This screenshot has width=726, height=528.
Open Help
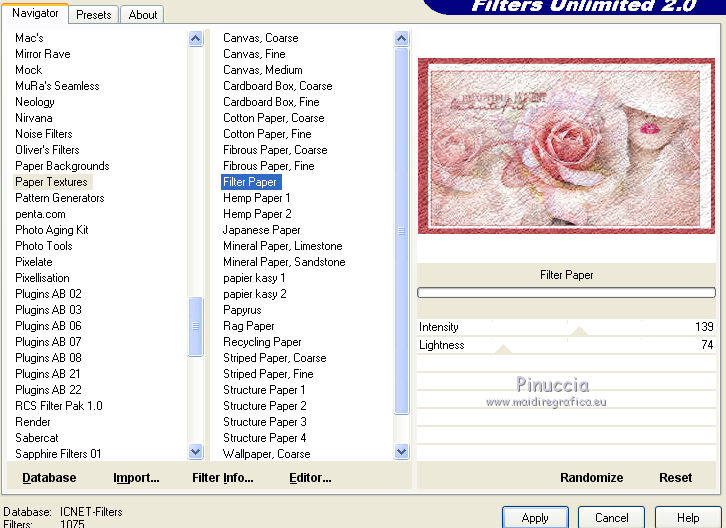pyautogui.click(x=688, y=517)
